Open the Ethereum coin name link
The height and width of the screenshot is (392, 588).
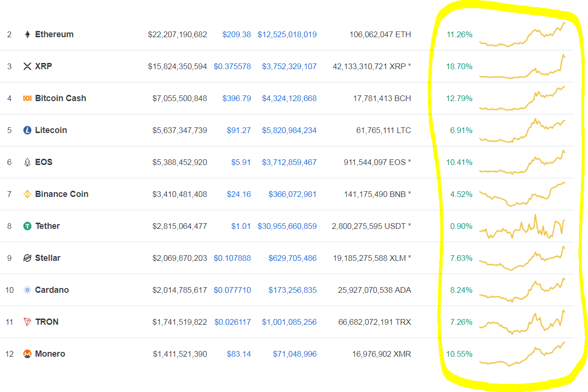pyautogui.click(x=54, y=34)
